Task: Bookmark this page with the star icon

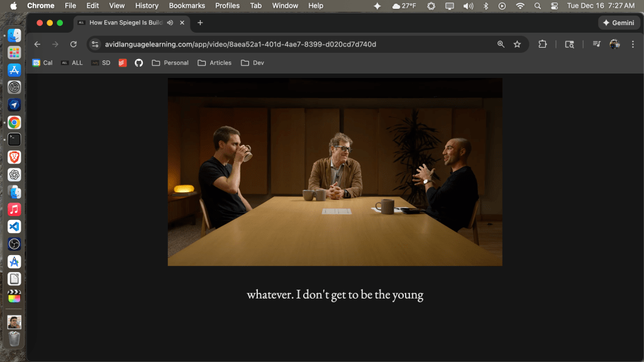Action: (x=517, y=45)
